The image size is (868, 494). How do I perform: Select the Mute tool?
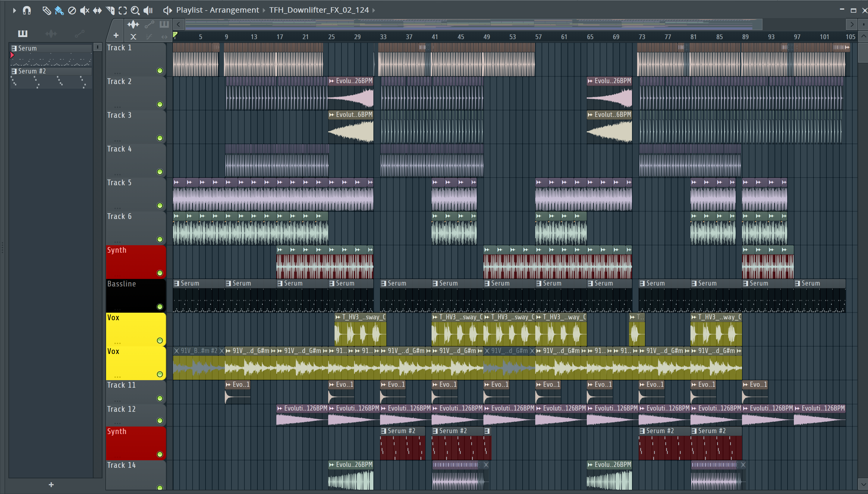coord(84,11)
